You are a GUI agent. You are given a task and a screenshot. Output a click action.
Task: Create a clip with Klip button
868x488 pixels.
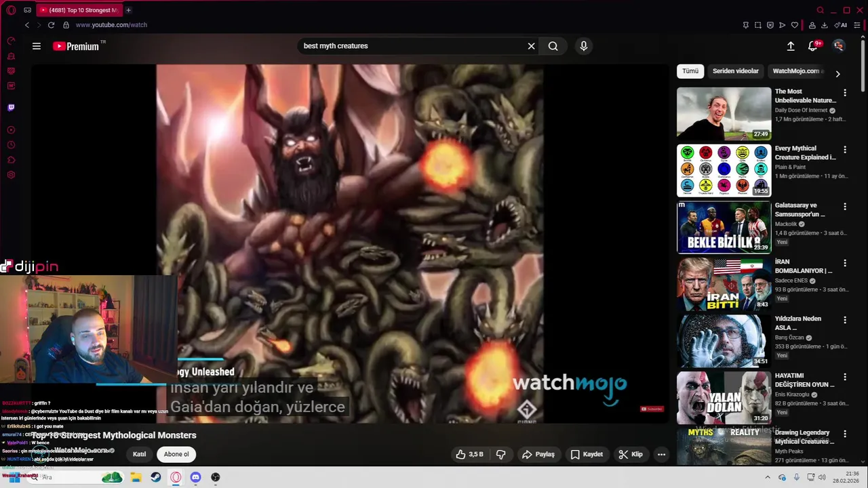point(631,454)
